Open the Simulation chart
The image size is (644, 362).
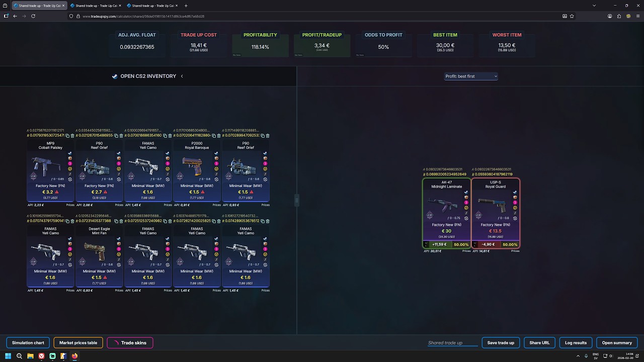(x=28, y=343)
